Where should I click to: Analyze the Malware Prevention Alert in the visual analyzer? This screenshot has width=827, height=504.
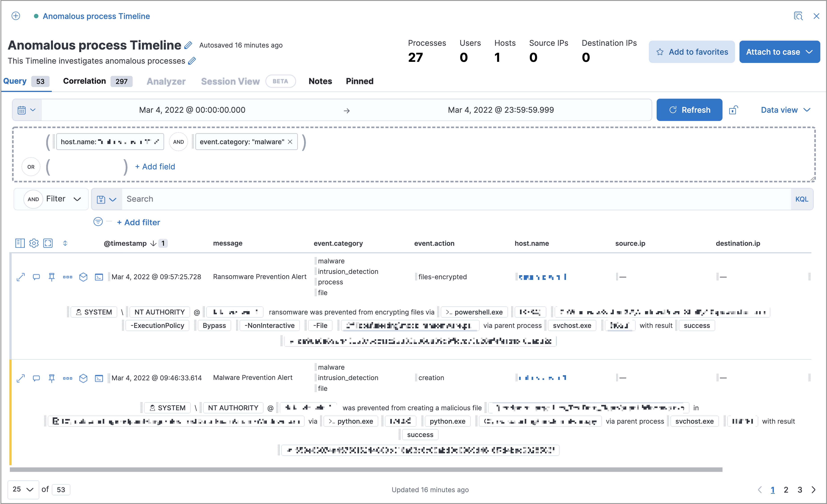click(83, 378)
